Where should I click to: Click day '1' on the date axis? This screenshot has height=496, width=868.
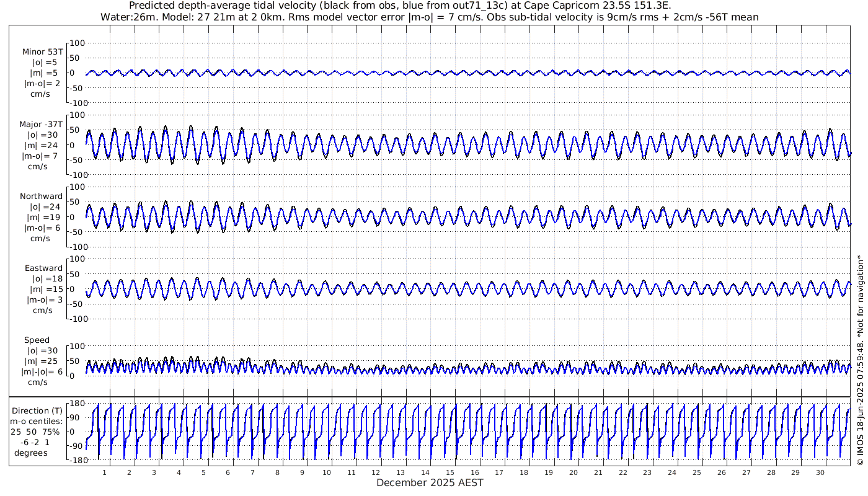(105, 472)
